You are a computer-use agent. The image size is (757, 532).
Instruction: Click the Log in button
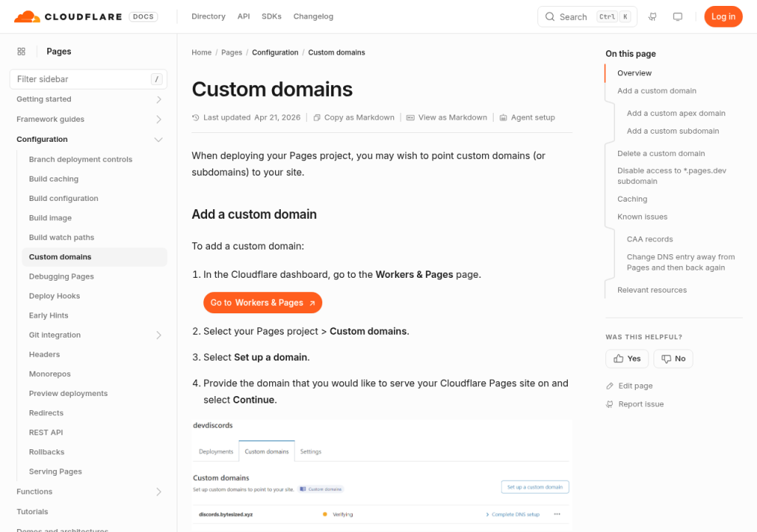pos(723,16)
